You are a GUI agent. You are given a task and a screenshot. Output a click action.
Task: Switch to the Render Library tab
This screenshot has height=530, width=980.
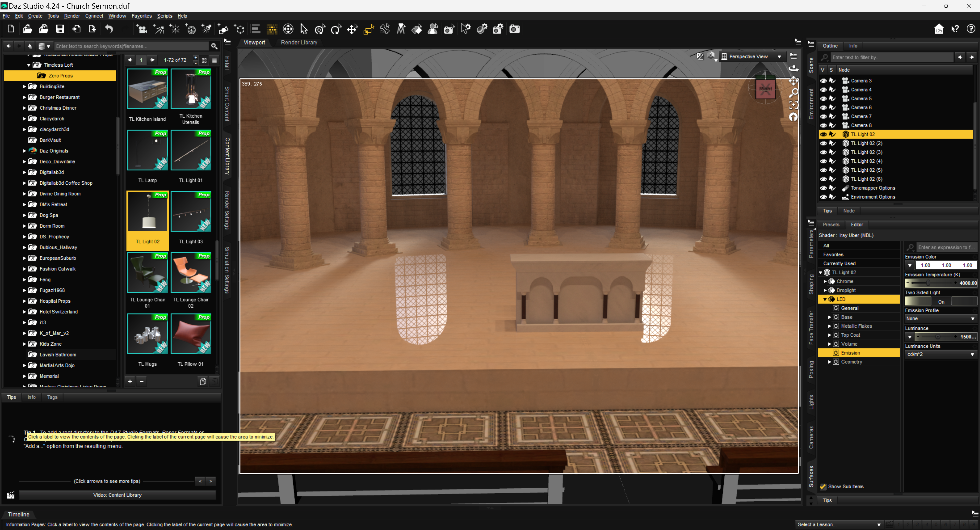299,42
